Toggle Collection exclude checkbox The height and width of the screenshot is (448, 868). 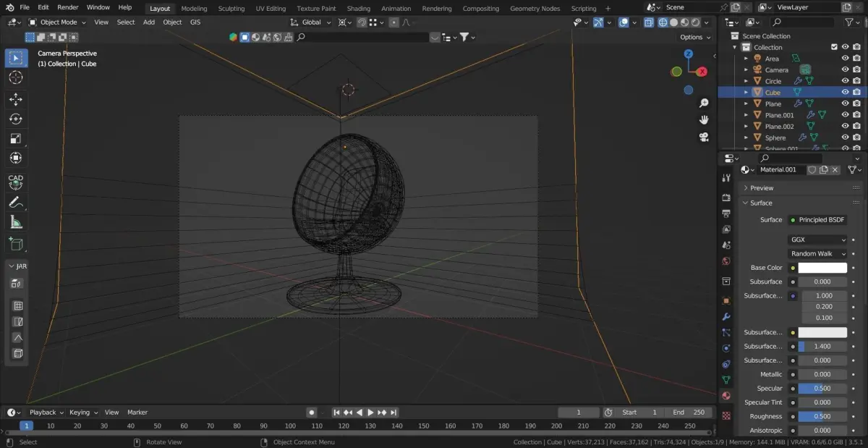(x=834, y=47)
